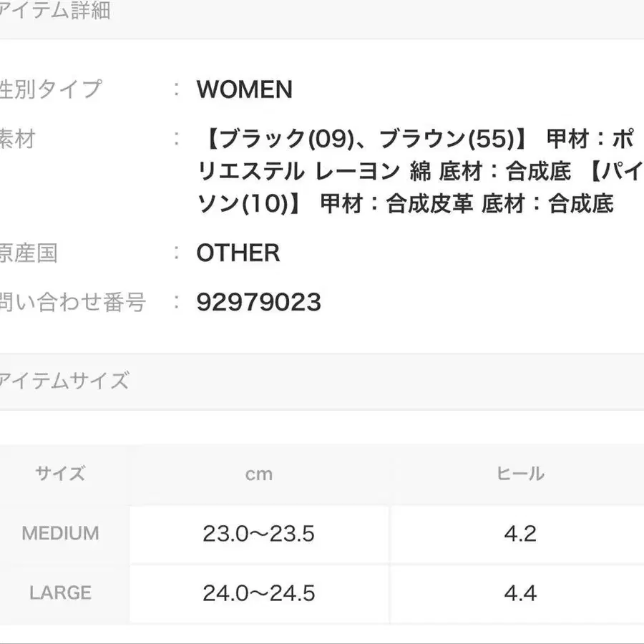This screenshot has height=644, width=644.
Task: Click the サイズ column header
Action: click(x=61, y=473)
